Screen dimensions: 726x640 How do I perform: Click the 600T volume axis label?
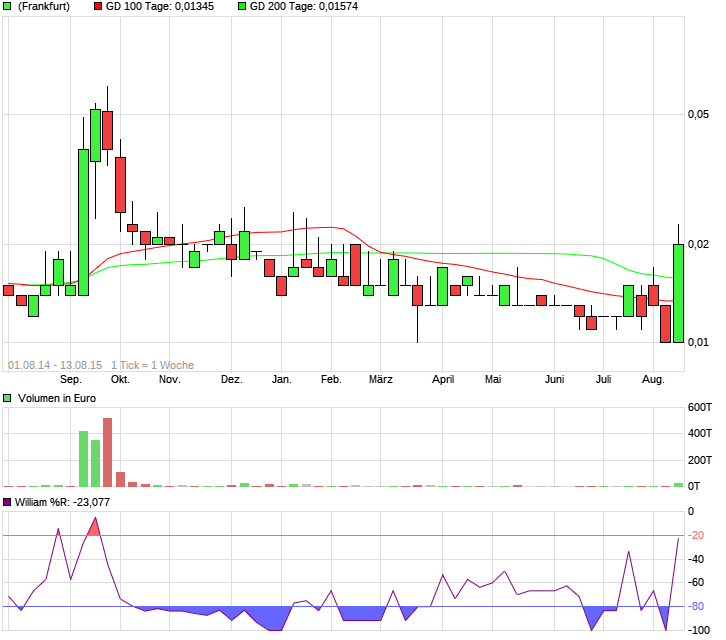coord(700,408)
